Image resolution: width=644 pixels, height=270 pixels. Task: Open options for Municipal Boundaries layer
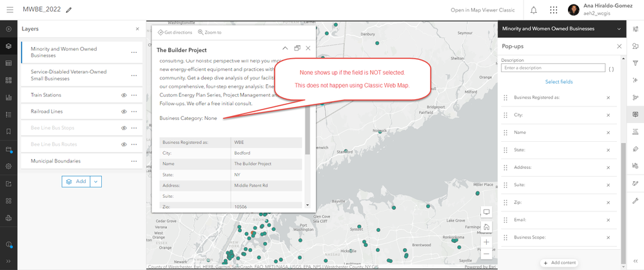click(134, 161)
